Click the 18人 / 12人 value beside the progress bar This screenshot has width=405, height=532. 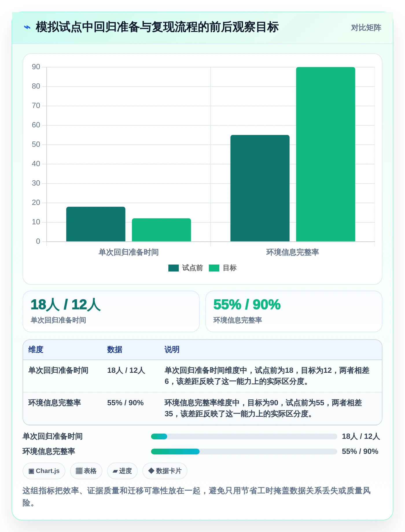point(361,436)
